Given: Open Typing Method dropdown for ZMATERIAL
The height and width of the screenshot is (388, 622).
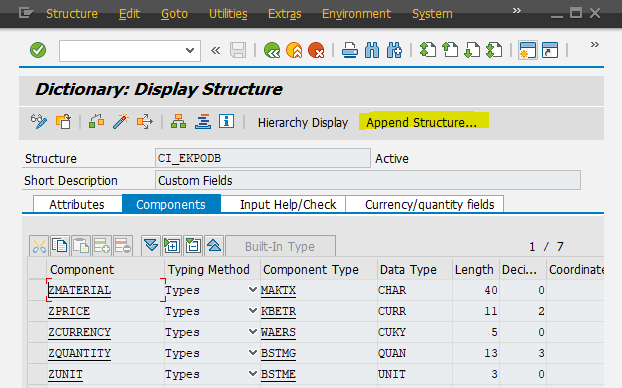Looking at the screenshot, I should [x=252, y=290].
